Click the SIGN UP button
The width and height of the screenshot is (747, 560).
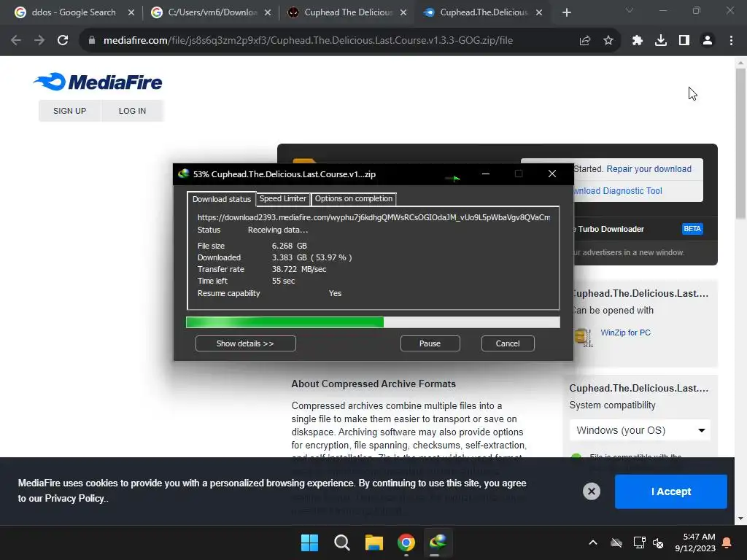(69, 111)
